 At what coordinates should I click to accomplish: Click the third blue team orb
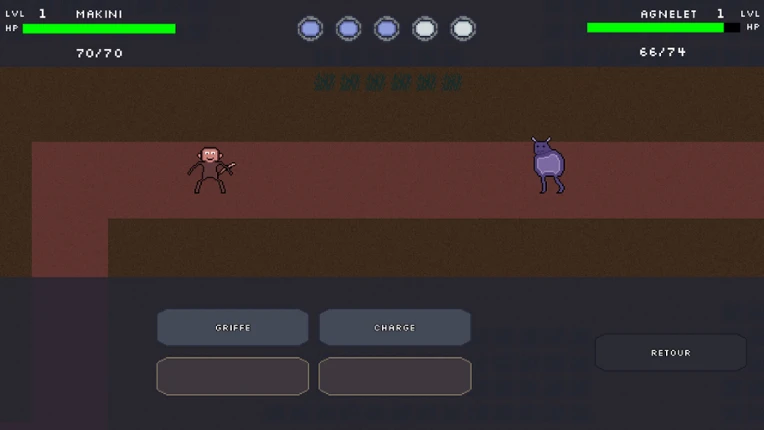coord(387,29)
